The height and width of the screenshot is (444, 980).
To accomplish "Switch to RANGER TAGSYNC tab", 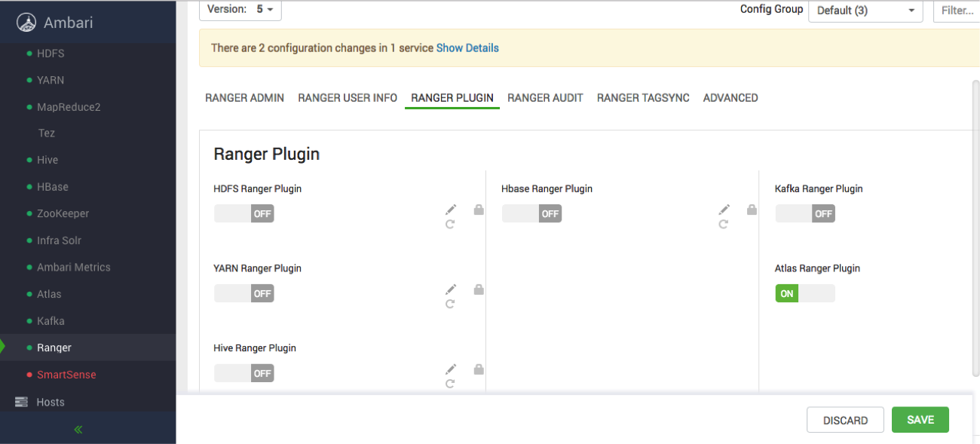I will click(643, 98).
